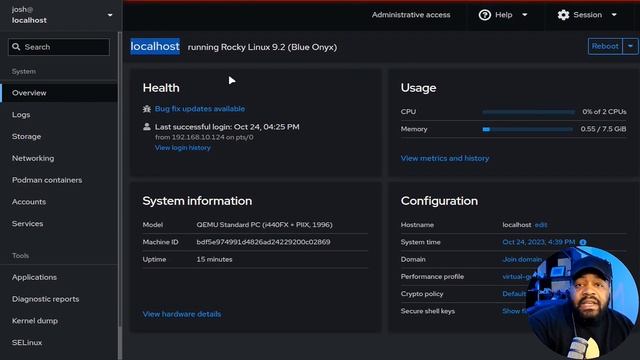Click the sidebar vertical scrollbar

click(120, 180)
